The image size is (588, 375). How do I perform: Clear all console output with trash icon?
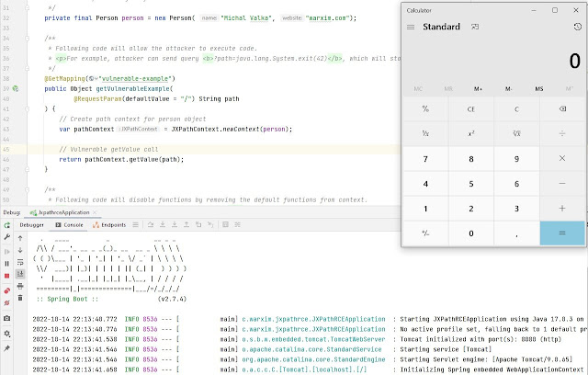pos(20,298)
